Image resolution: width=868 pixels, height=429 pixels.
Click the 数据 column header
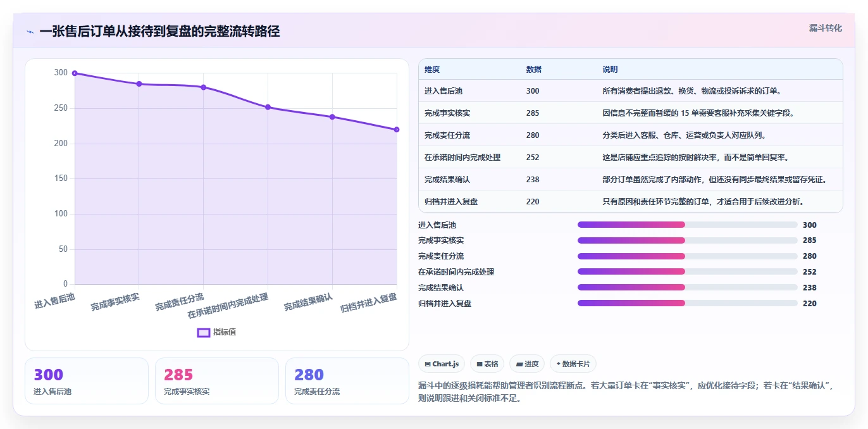pos(534,70)
